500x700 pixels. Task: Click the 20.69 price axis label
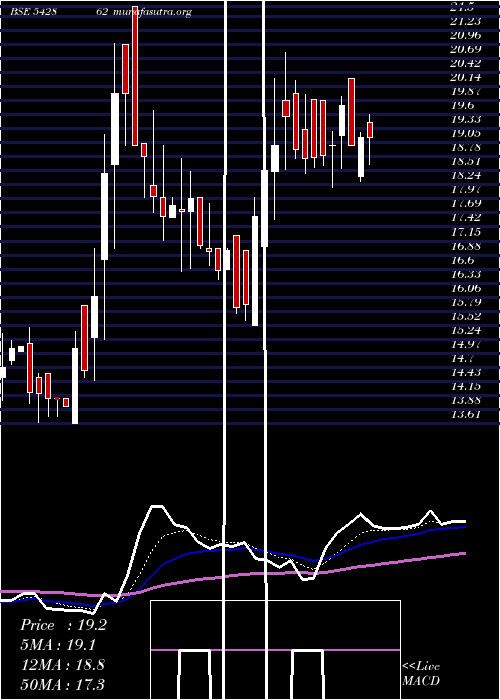point(466,49)
